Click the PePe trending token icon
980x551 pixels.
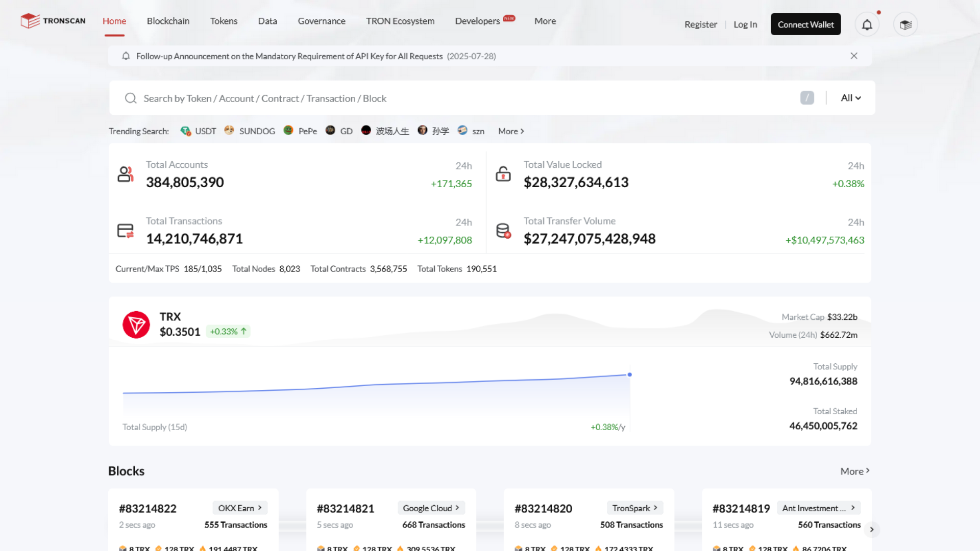pos(288,131)
